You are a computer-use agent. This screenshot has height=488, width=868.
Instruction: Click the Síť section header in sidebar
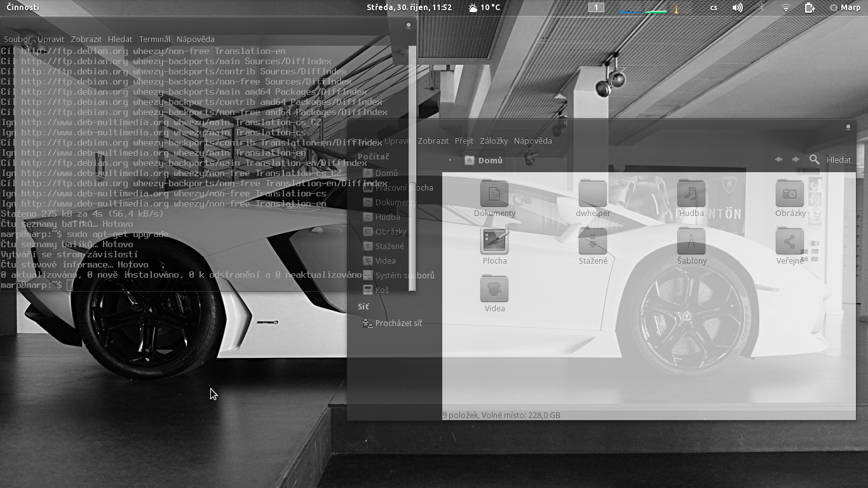[363, 306]
